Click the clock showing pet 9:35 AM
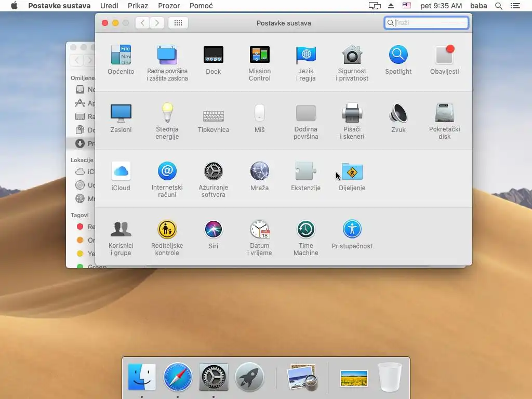The width and height of the screenshot is (532, 399). point(441,6)
